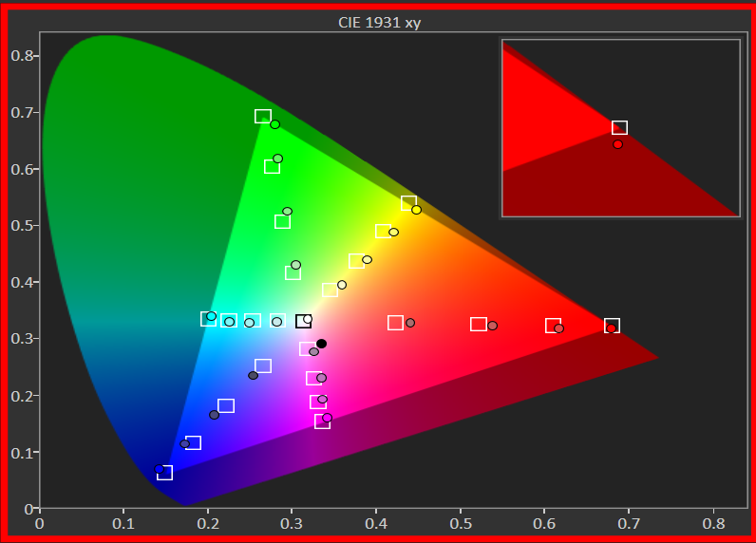
Task: Click the red measured dot in the inset panel
Action: pyautogui.click(x=617, y=144)
